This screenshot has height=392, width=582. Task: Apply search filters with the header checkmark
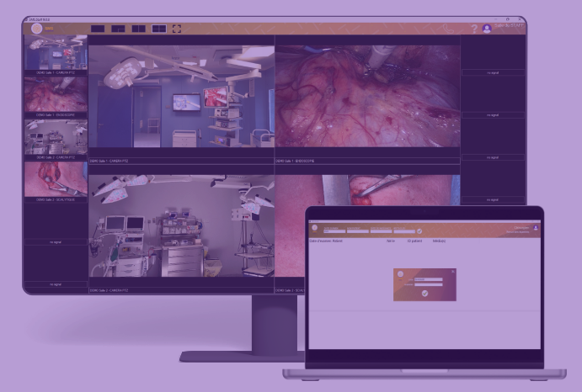[419, 231]
